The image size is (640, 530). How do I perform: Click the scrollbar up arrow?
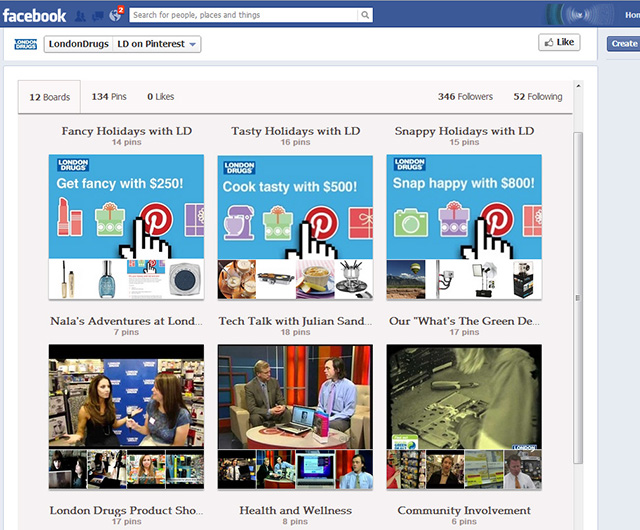tap(578, 86)
